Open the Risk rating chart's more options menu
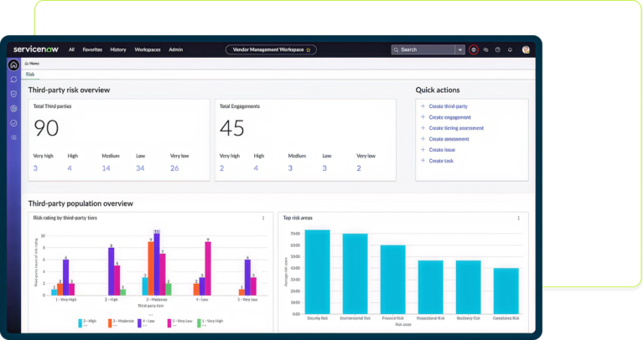Image resolution: width=644 pixels, height=340 pixels. [263, 219]
